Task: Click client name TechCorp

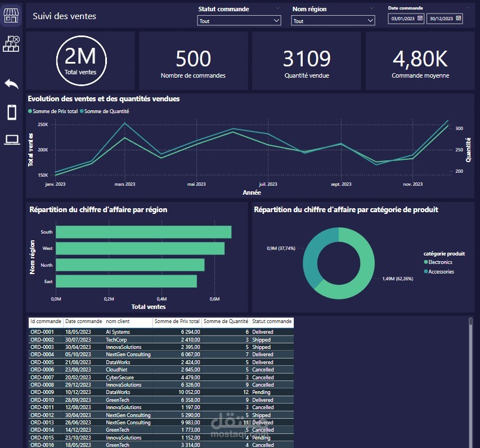Action: [x=116, y=339]
